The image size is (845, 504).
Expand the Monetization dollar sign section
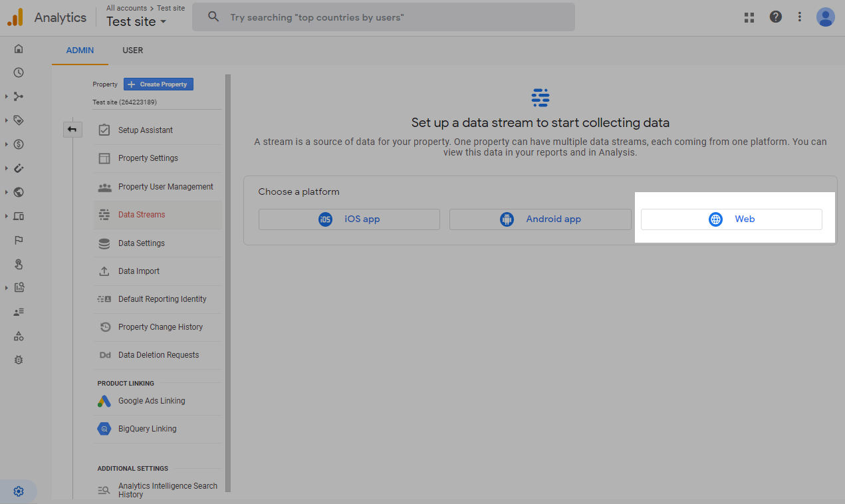[19, 144]
